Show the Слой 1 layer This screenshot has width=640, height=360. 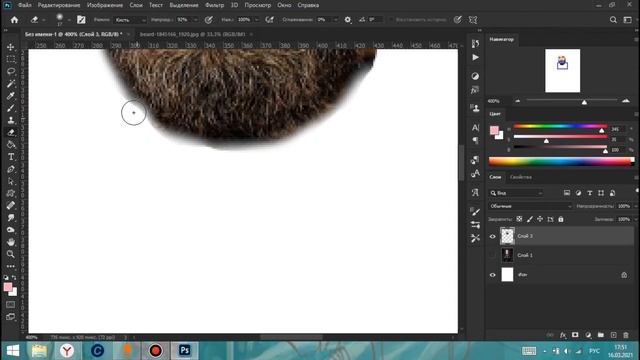pos(493,256)
